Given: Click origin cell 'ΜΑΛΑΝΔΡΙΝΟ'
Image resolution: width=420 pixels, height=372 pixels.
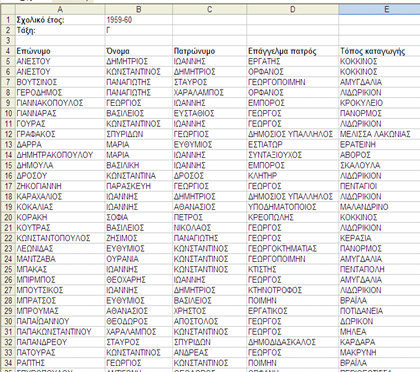Looking at the screenshot, I should coord(379,207).
